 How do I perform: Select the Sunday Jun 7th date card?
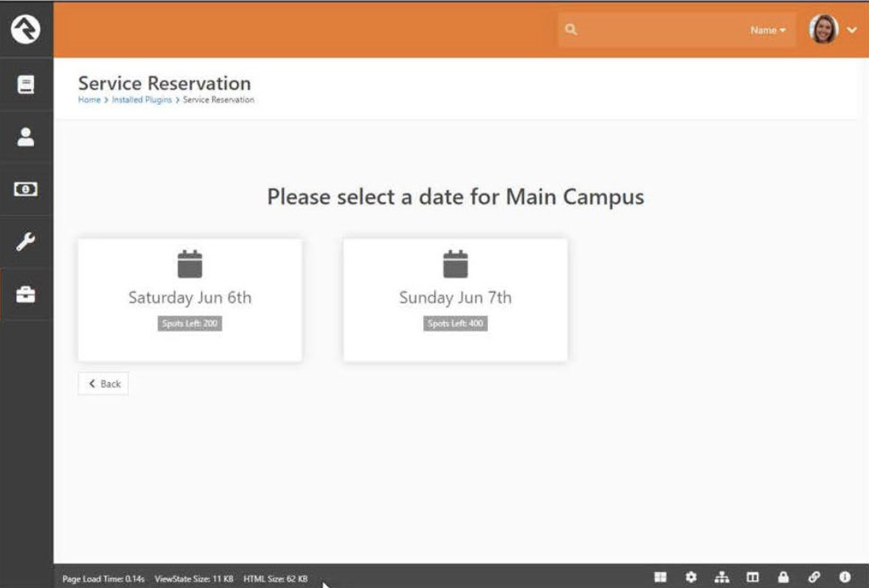(455, 300)
